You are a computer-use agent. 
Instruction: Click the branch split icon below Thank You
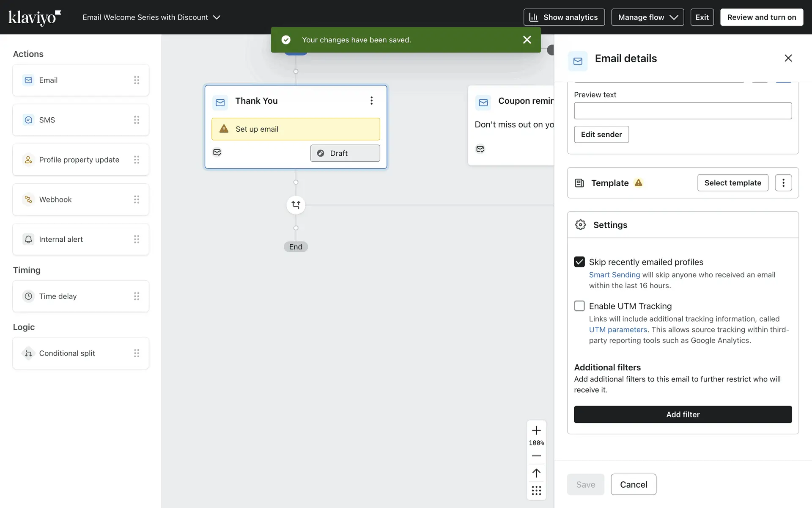(x=296, y=205)
